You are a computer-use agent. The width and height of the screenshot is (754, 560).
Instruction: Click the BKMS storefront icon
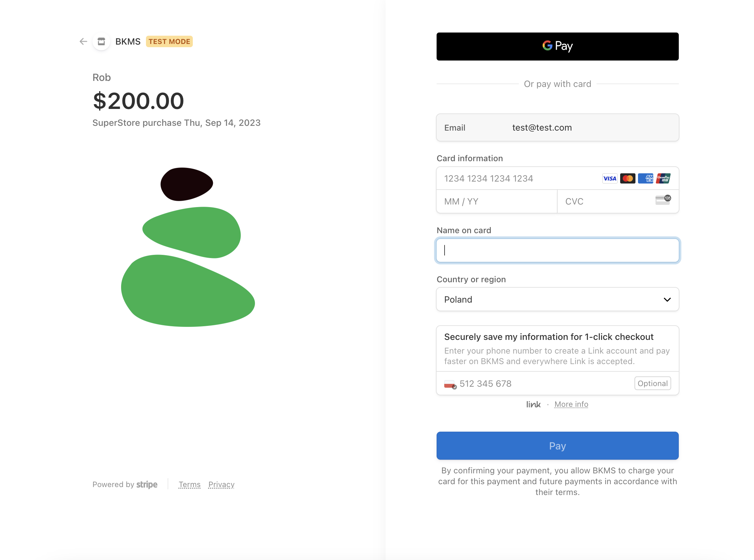pyautogui.click(x=101, y=42)
